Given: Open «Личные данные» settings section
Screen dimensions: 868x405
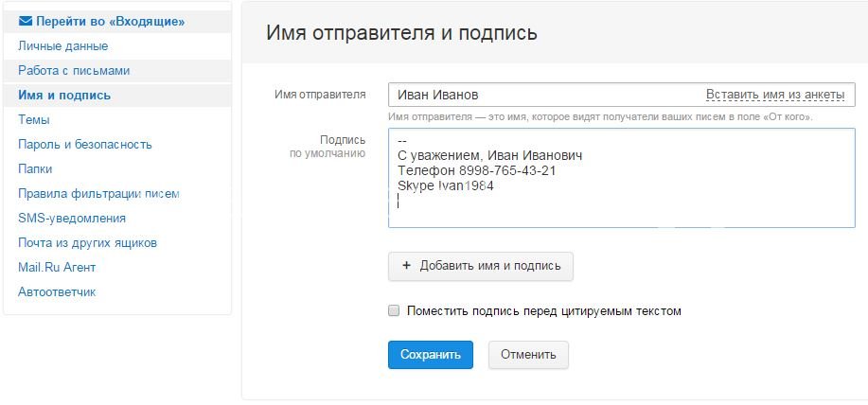Looking at the screenshot, I should coord(62,46).
